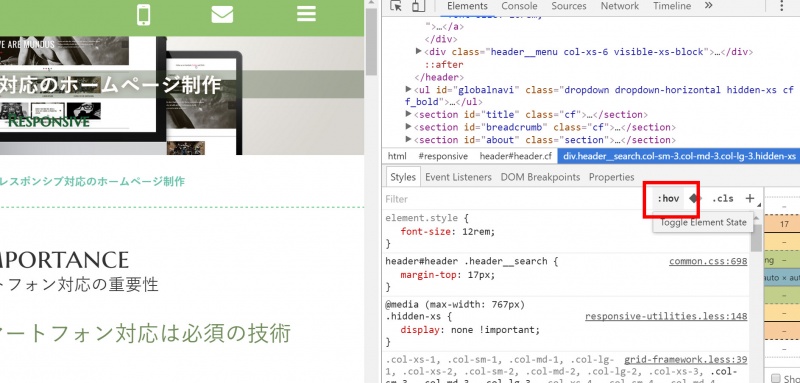Select #responsive in breadcrumb bar
The height and width of the screenshot is (383, 800).
click(443, 156)
